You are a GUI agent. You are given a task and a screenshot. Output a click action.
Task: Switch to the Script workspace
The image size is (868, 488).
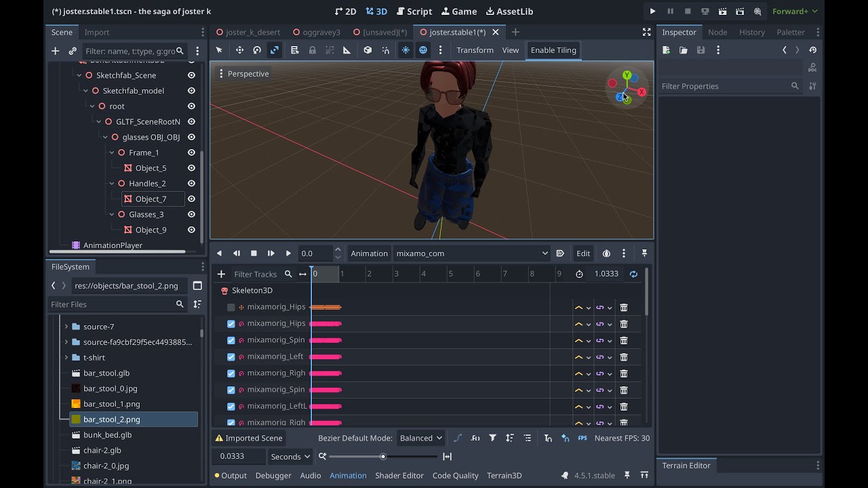(414, 12)
